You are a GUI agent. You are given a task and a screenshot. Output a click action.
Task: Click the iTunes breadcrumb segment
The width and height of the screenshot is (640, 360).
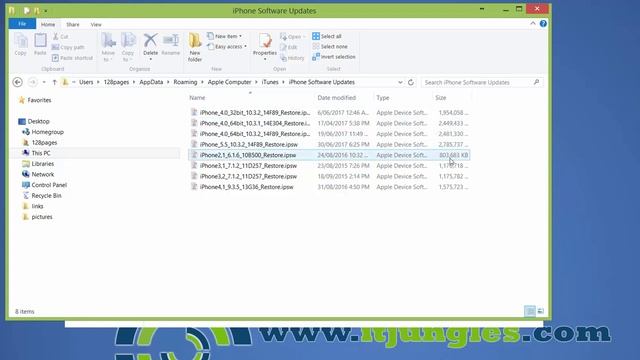270,82
